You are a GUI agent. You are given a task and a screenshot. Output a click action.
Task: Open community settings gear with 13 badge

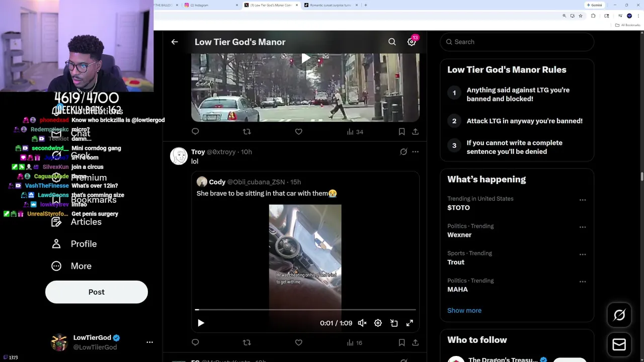pyautogui.click(x=412, y=42)
